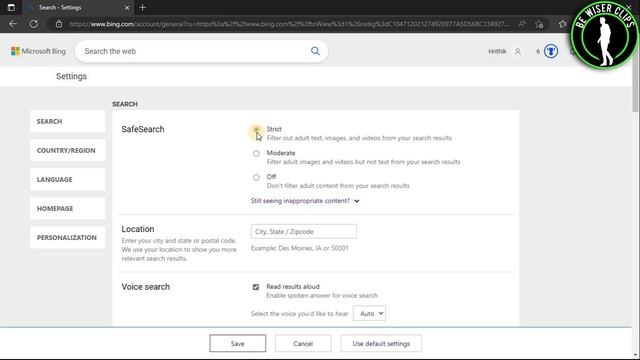The image size is (640, 360).
Task: Open a new tab with plus icon
Action: (x=142, y=7)
